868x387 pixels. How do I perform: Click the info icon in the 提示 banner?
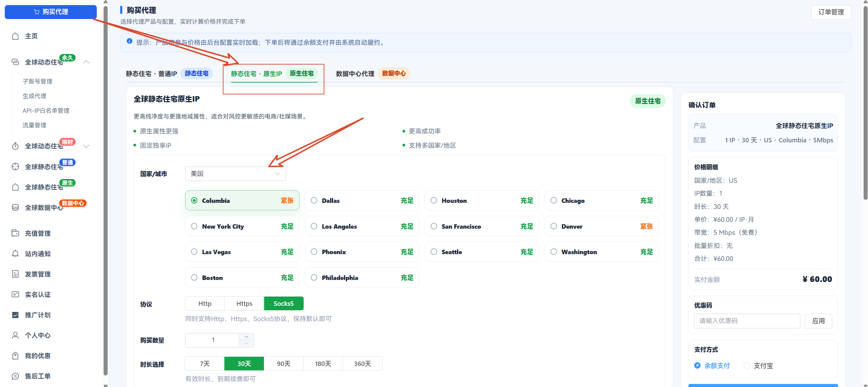click(129, 41)
